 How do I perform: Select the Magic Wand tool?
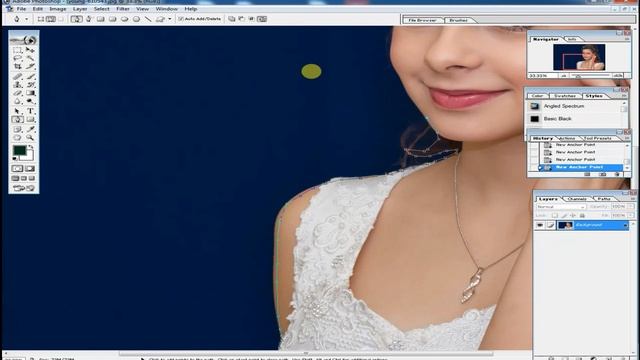point(30,58)
